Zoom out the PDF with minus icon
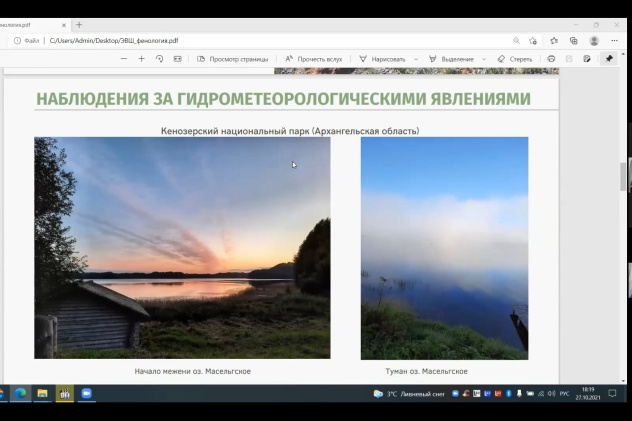The width and height of the screenshot is (632, 421). tap(124, 59)
